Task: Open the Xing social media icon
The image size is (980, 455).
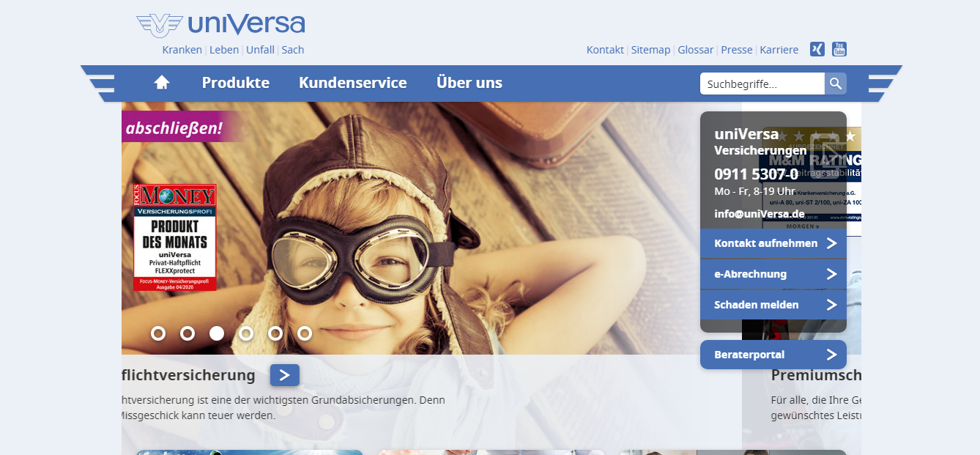Action: coord(817,49)
